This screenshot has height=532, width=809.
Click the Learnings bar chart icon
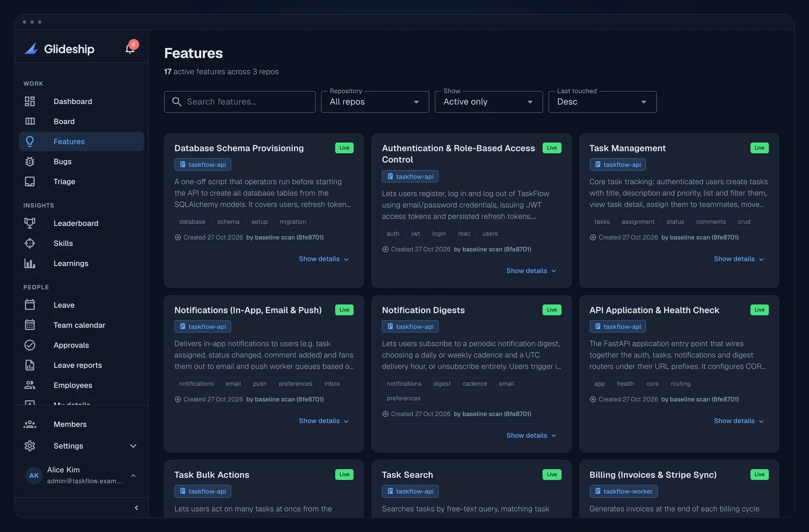(30, 263)
